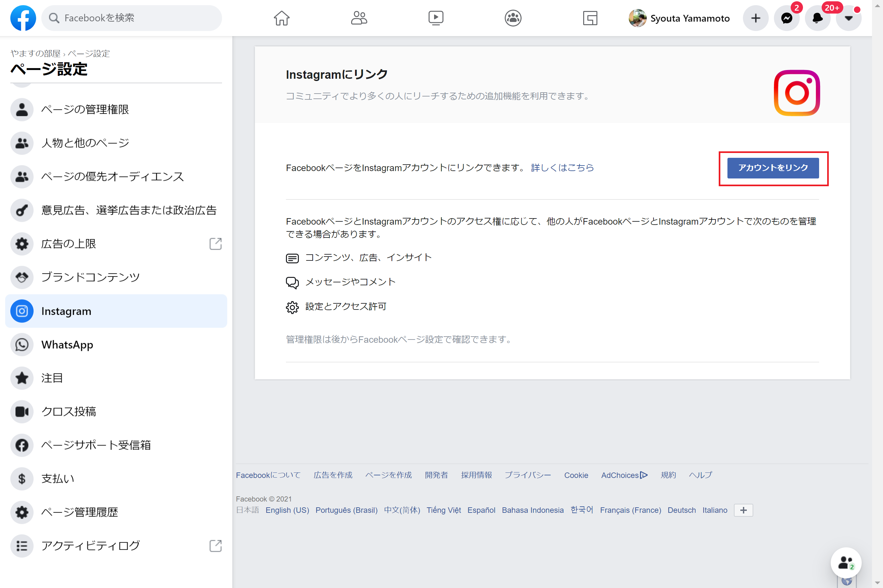Click the Facebook icon for ページサポート受信箱
This screenshot has height=588, width=883.
[x=22, y=445]
